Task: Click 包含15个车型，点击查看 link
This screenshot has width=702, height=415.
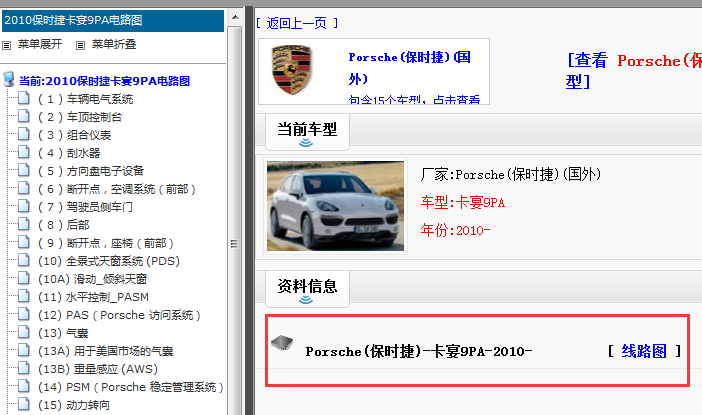Action: (x=414, y=100)
